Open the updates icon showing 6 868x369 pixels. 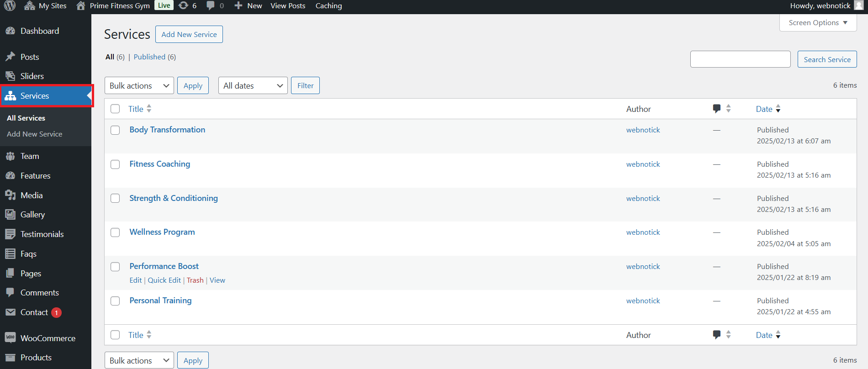coord(184,6)
